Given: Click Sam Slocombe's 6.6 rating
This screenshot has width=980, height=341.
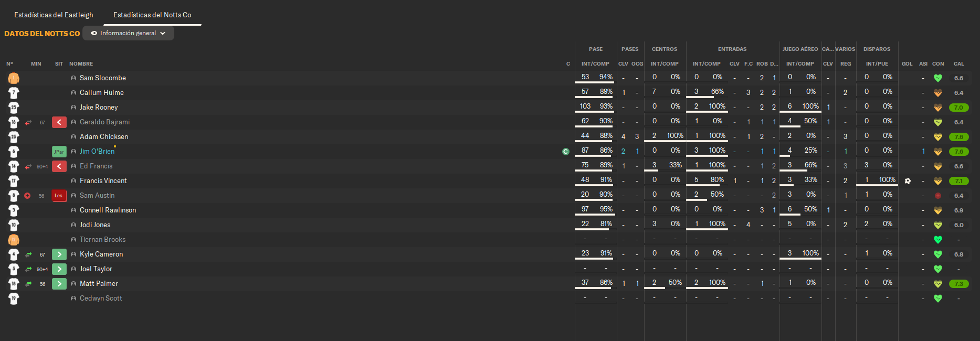Looking at the screenshot, I should point(959,78).
